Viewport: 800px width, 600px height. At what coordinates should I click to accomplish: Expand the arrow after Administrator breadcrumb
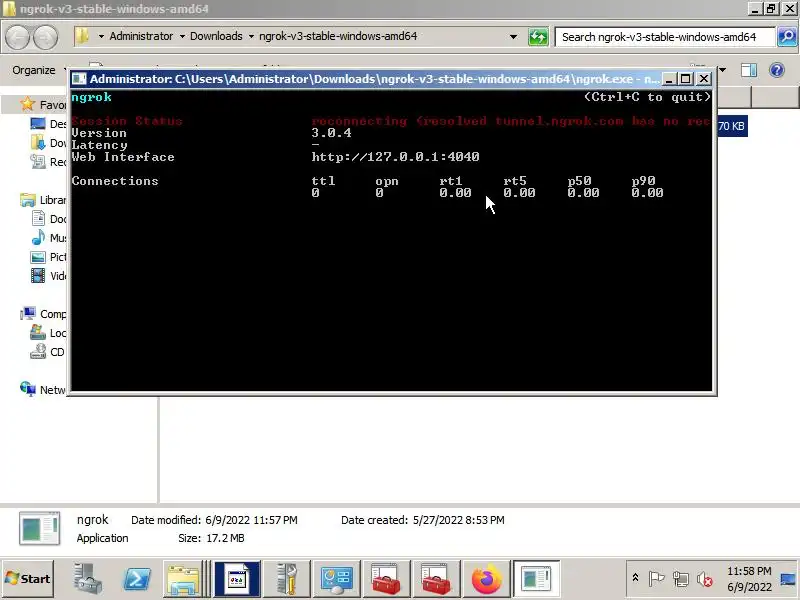[x=182, y=37]
